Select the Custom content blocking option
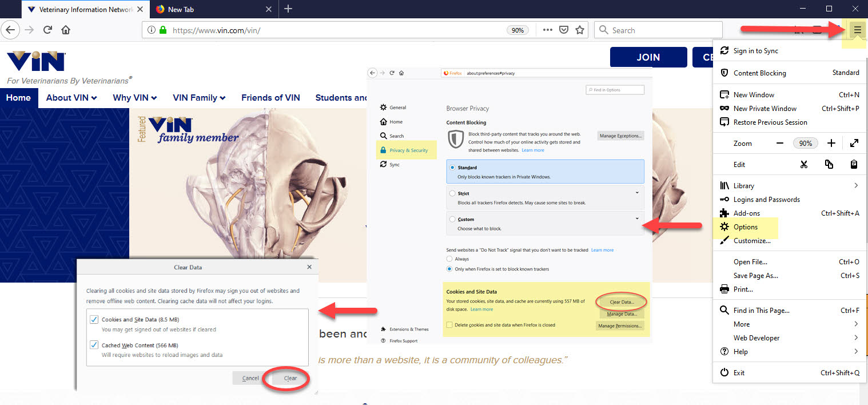The width and height of the screenshot is (868, 405). [x=546, y=223]
